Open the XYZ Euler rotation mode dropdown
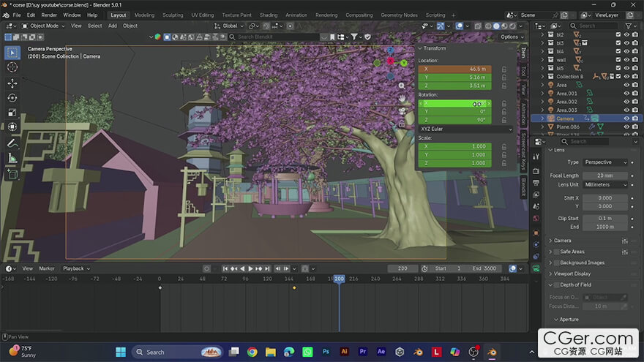The image size is (644, 362). (x=465, y=129)
